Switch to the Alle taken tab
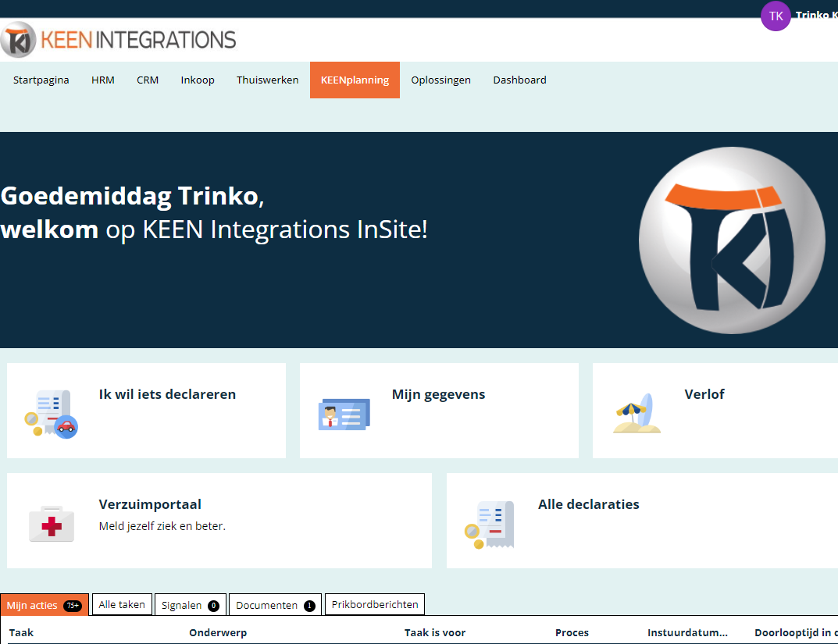The width and height of the screenshot is (838, 644). click(122, 604)
